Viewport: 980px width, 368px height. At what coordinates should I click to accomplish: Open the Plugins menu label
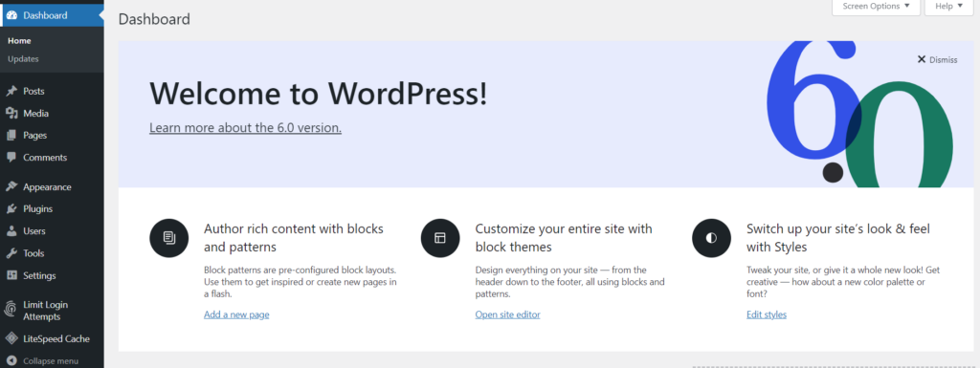pyautogui.click(x=38, y=209)
